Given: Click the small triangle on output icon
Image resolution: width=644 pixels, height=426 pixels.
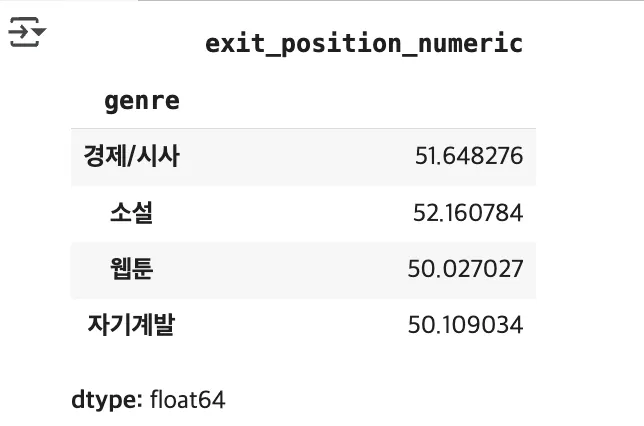Looking at the screenshot, I should [x=39, y=32].
